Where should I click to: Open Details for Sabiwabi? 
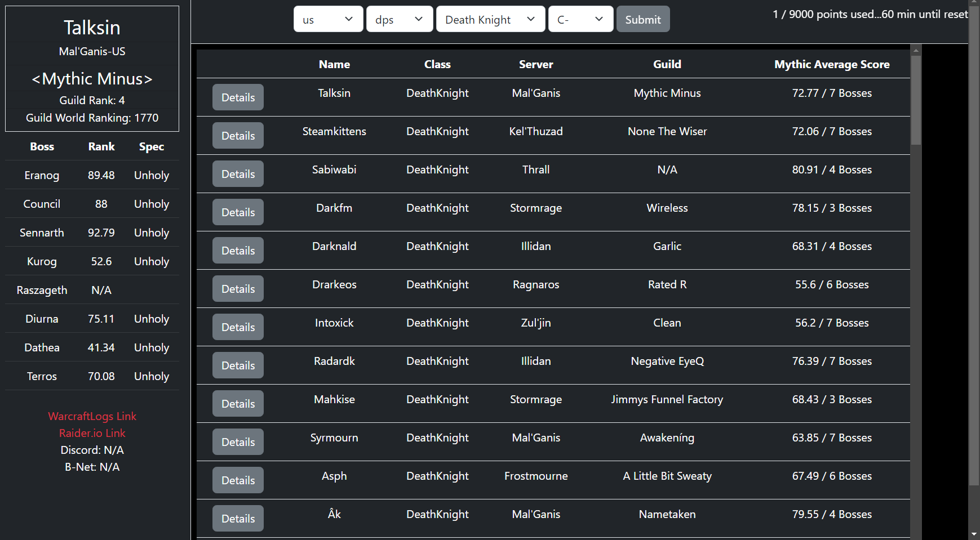pyautogui.click(x=238, y=174)
